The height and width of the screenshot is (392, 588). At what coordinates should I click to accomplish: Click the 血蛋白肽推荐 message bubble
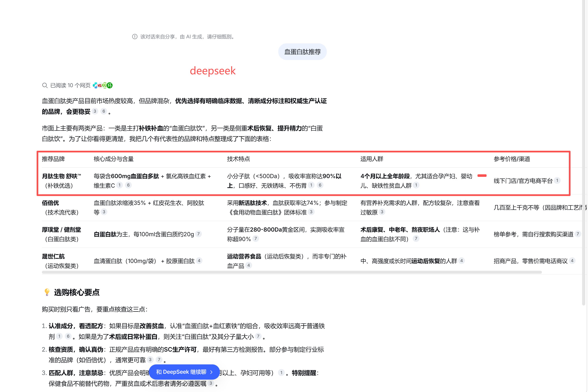[x=302, y=52]
